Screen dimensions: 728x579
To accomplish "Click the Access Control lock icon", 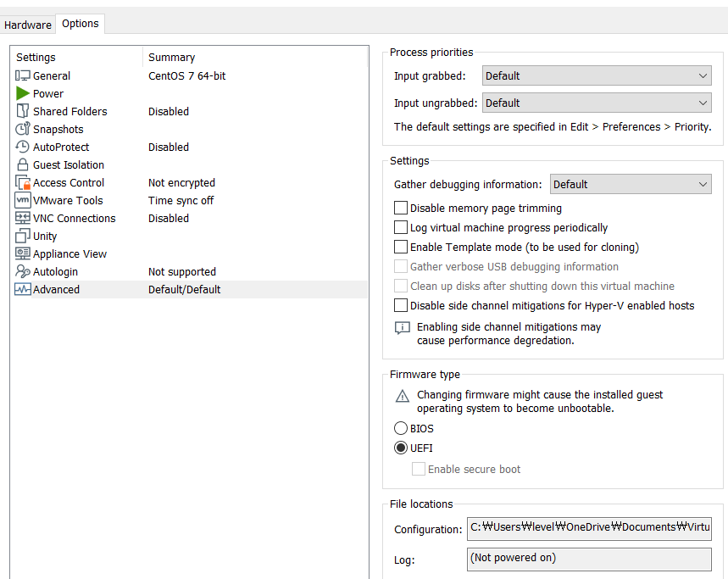I will pyautogui.click(x=22, y=182).
